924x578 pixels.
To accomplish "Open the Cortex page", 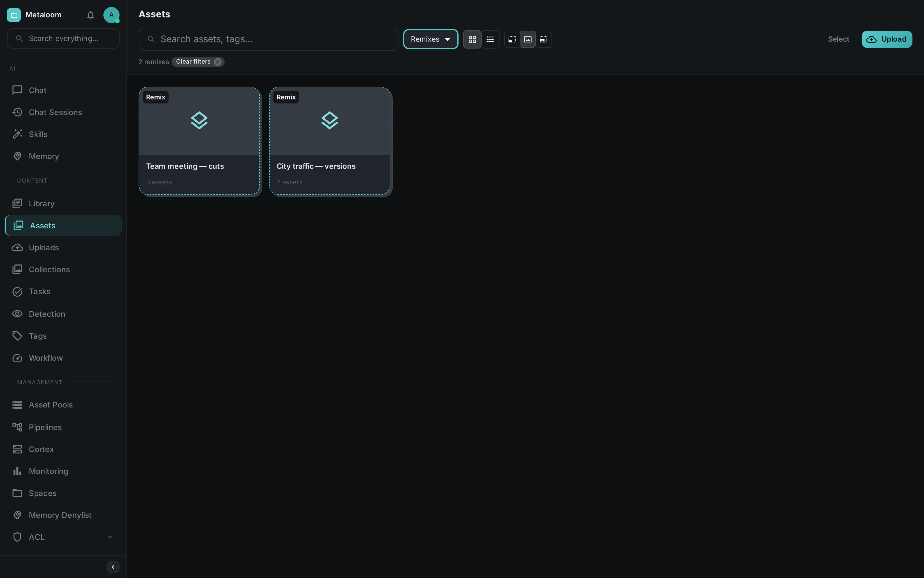I will 63,449.
